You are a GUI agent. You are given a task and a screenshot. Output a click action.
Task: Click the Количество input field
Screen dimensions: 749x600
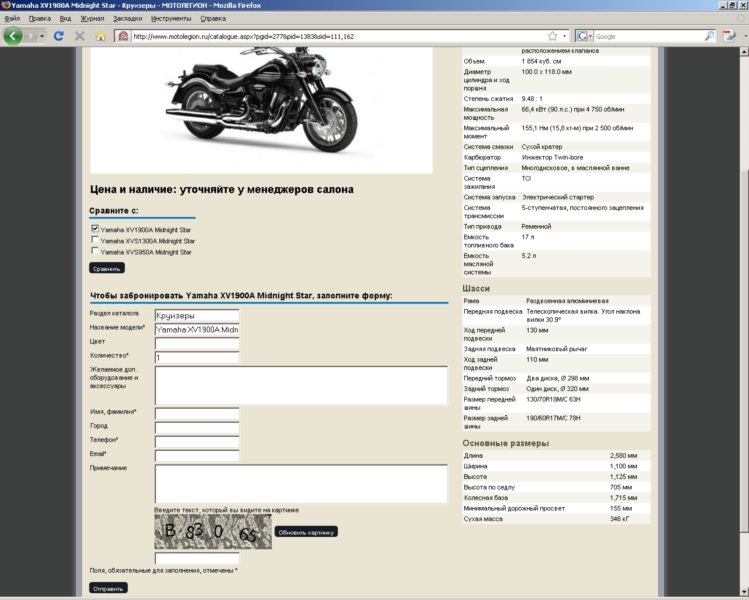(x=197, y=357)
